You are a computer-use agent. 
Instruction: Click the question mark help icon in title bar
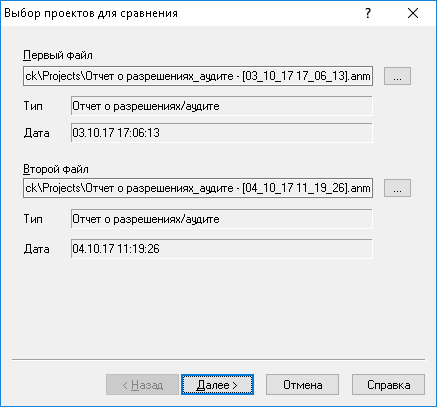click(367, 13)
